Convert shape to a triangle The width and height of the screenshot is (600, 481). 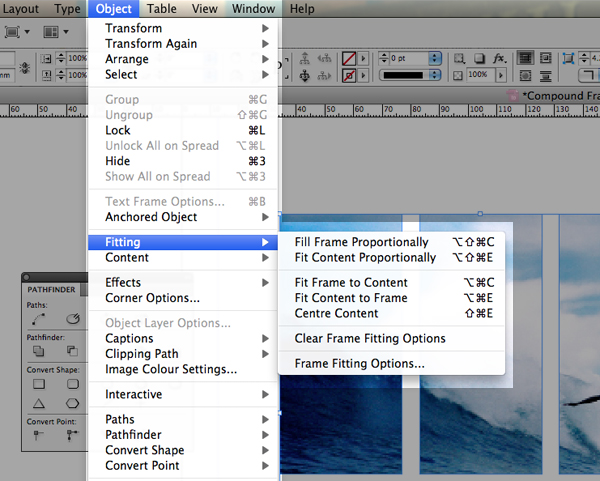[39, 403]
